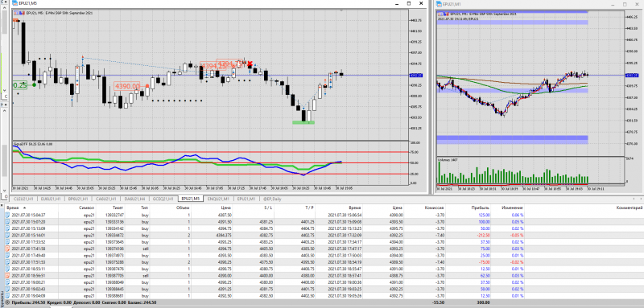
Task: Click the EPU21,M1 chart window icon
Action: click(x=440, y=4)
